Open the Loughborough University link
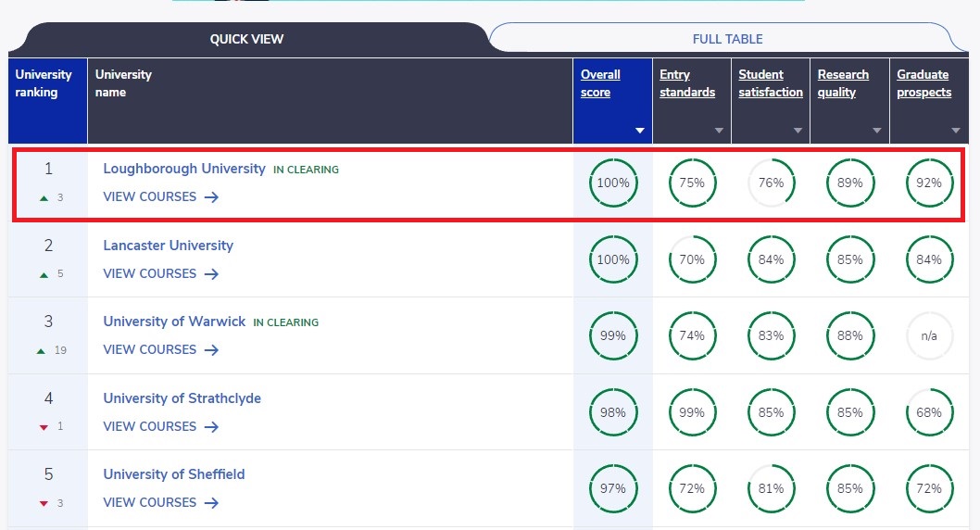 pyautogui.click(x=183, y=169)
